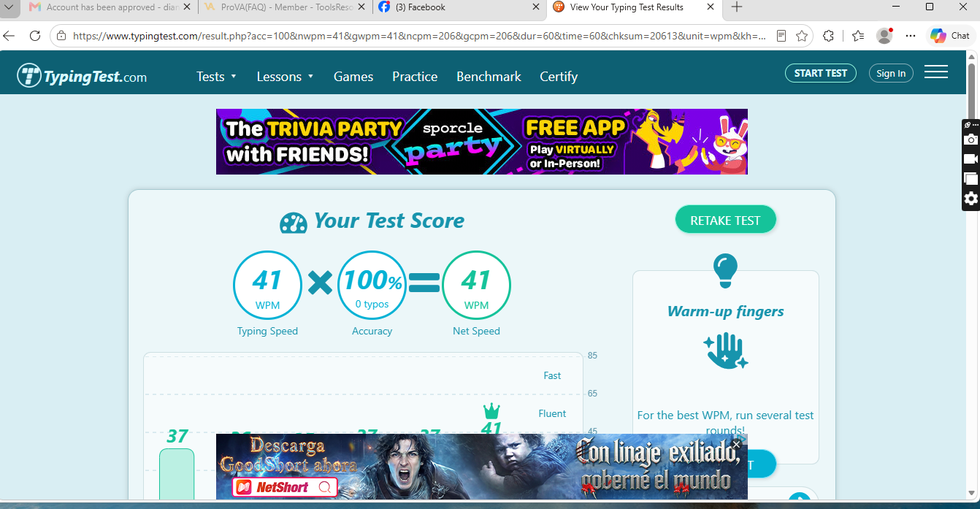Screen dimensions: 980x509
Task: Go to the Benchmark menu item
Action: click(x=489, y=77)
